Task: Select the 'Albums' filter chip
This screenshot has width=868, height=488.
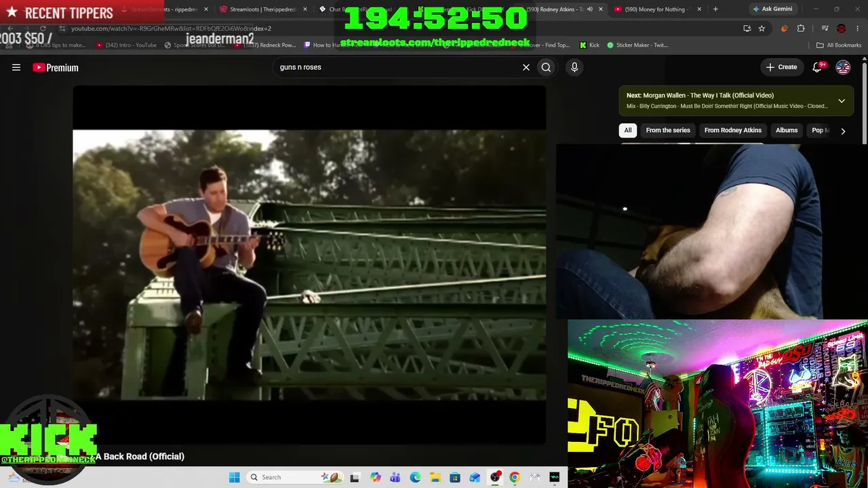Action: pyautogui.click(x=787, y=130)
